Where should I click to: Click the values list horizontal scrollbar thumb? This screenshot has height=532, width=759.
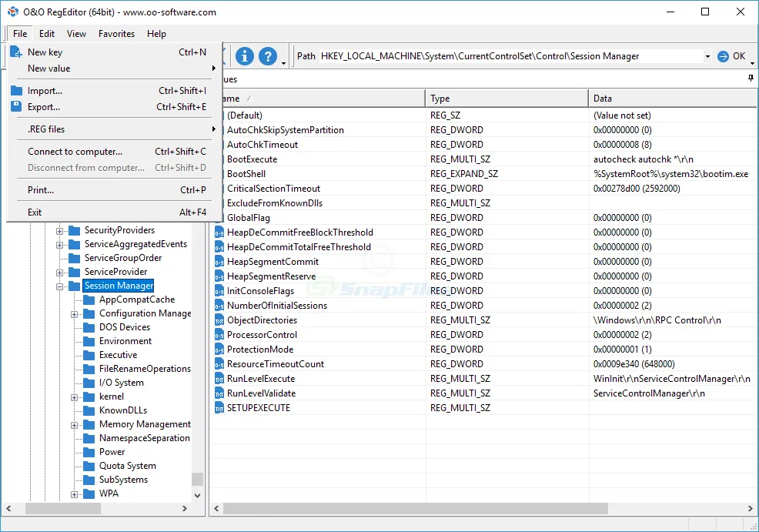click(x=416, y=509)
